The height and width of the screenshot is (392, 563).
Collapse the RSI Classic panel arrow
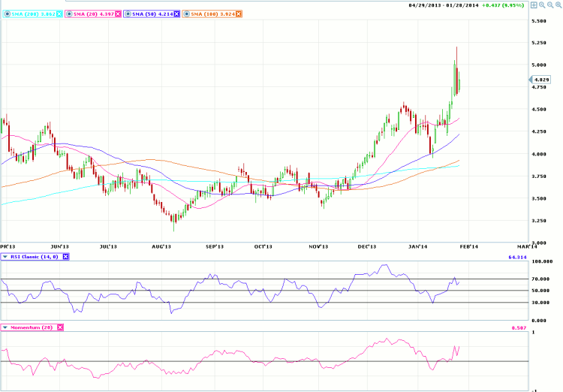click(x=5, y=257)
